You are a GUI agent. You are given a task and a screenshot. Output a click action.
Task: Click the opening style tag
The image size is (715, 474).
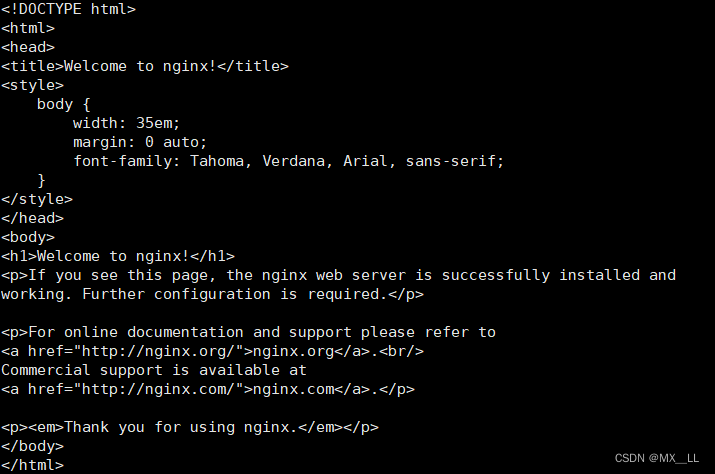click(x=32, y=85)
